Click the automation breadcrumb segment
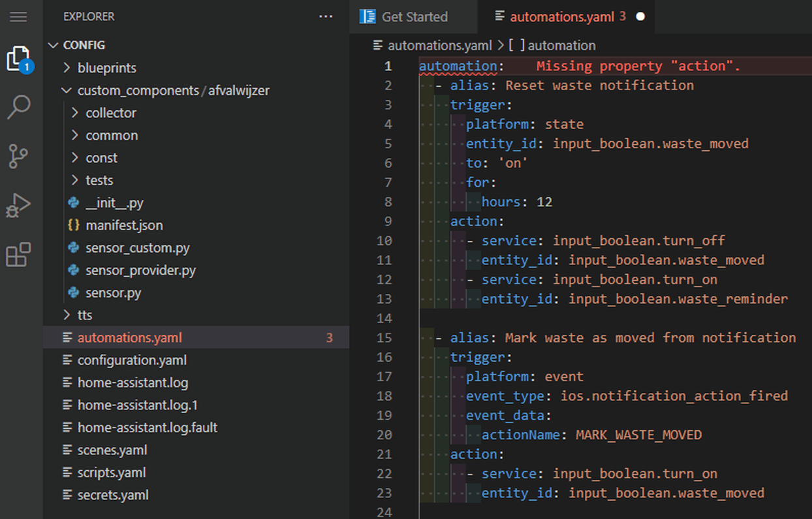Viewport: 812px width, 519px height. [552, 46]
